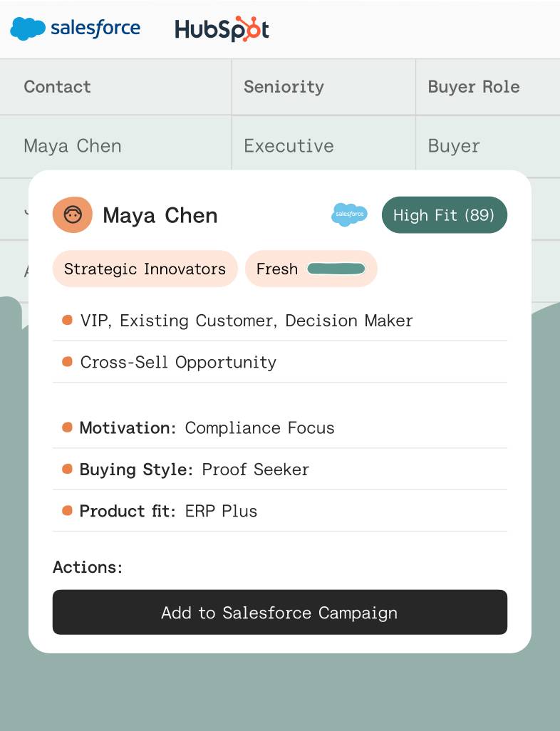The height and width of the screenshot is (731, 560).
Task: Click the Executive seniority cell
Action: (323, 146)
